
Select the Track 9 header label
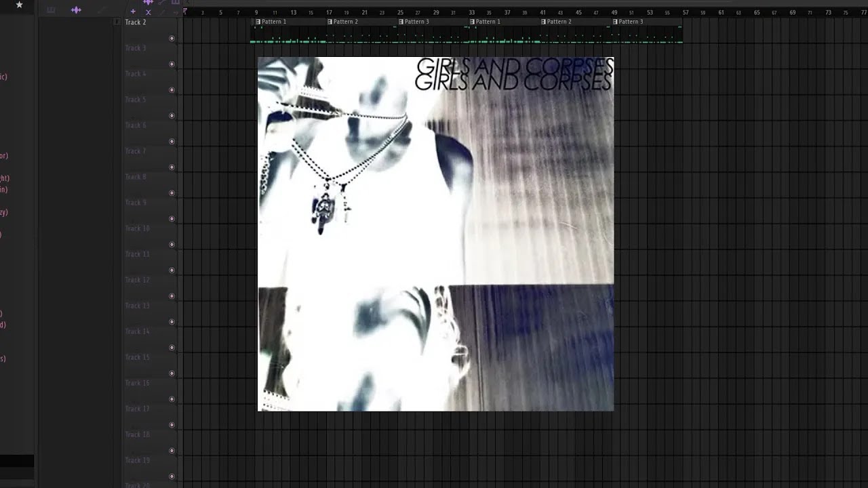(x=136, y=203)
